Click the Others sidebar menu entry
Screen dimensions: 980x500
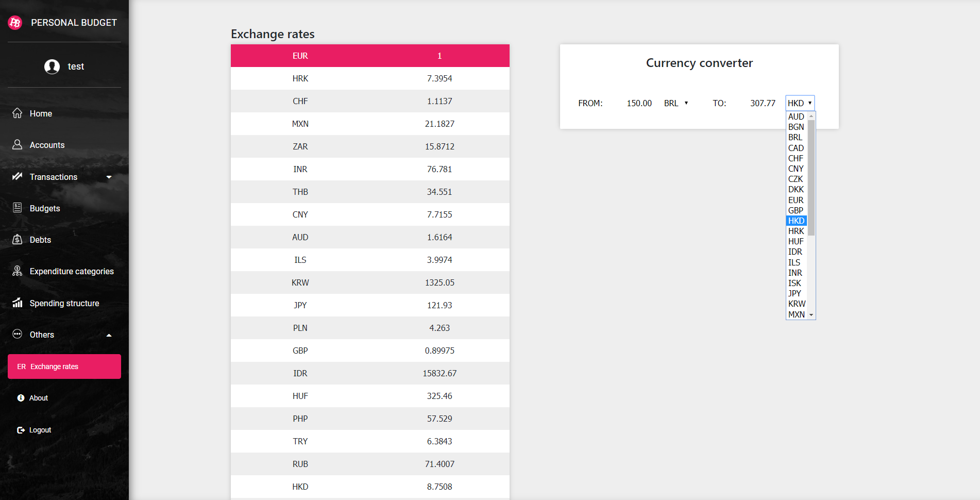coord(41,335)
